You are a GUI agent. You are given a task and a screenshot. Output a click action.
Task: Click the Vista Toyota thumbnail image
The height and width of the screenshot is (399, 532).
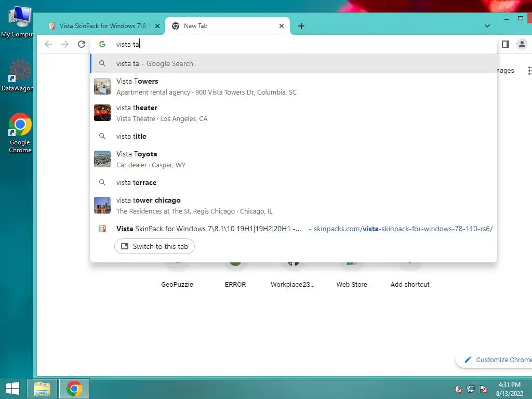point(102,159)
